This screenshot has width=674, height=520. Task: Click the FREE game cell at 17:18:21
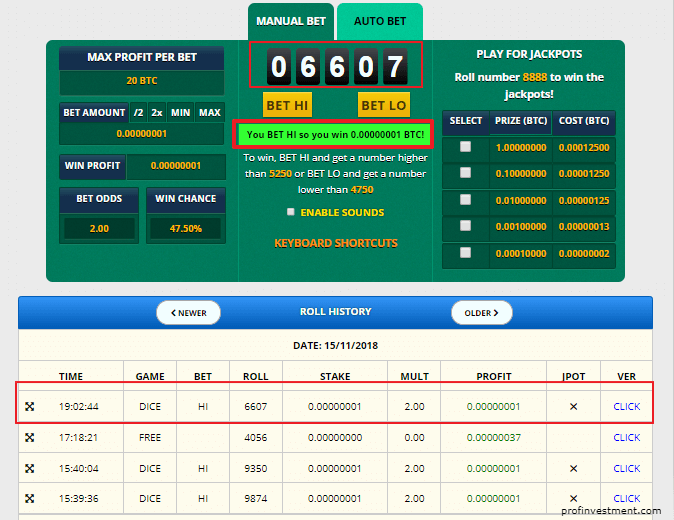(x=150, y=437)
